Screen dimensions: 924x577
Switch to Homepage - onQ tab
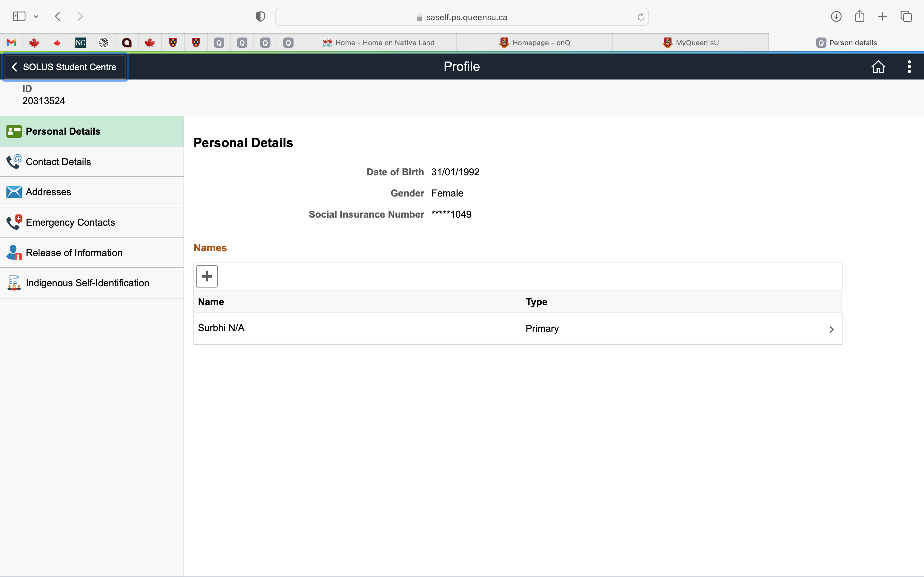[x=535, y=43]
